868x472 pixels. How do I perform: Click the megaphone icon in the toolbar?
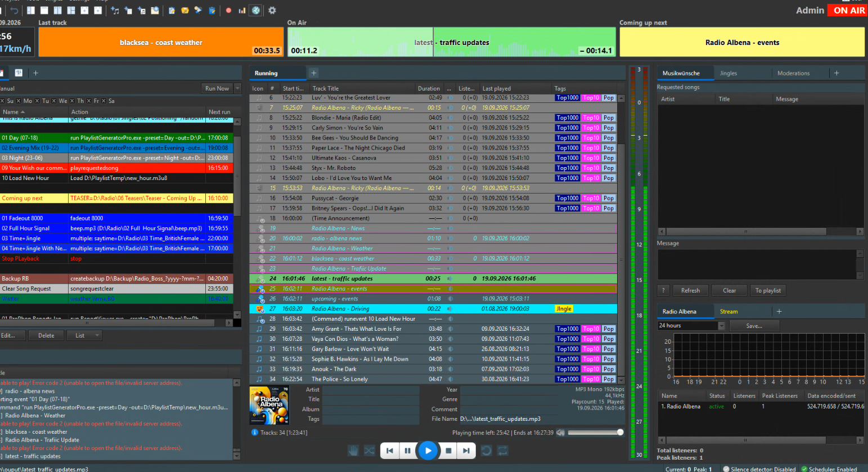pos(198,10)
